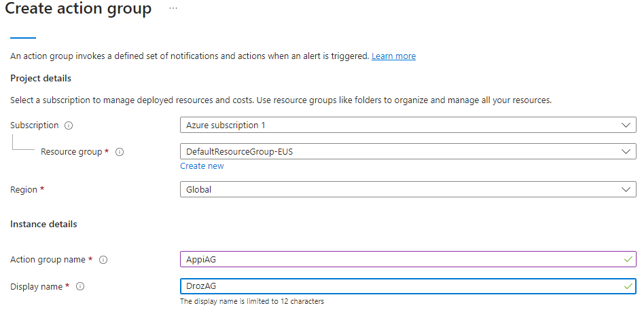Click the green checkmark in the AppiAG field

628,259
